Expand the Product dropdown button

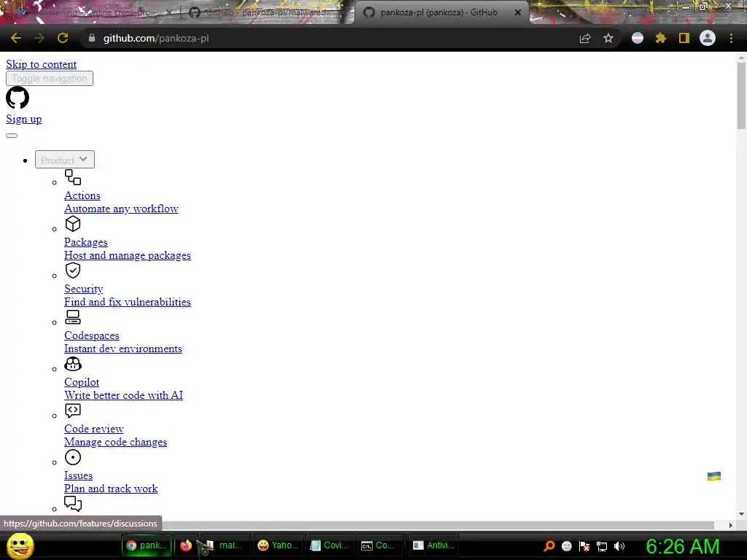point(65,160)
